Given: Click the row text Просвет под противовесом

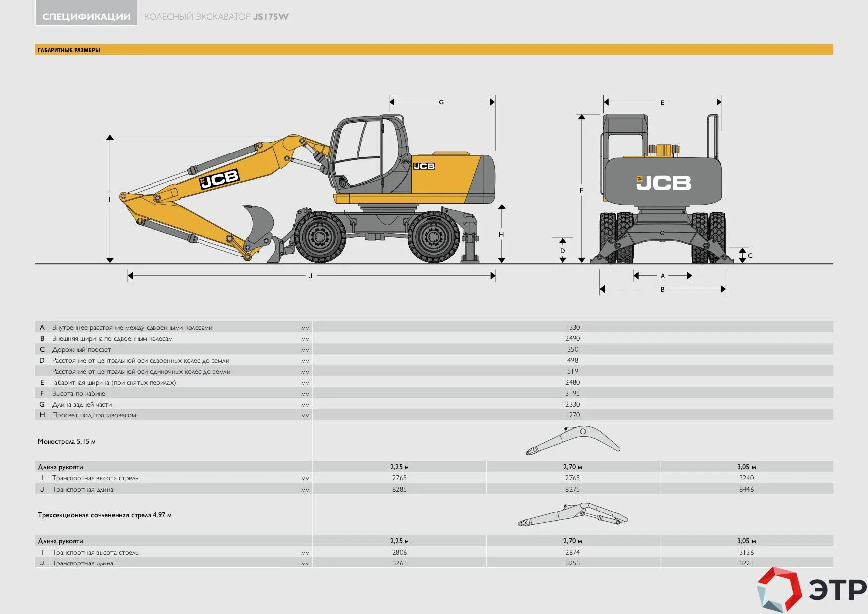Looking at the screenshot, I should pos(94,415).
